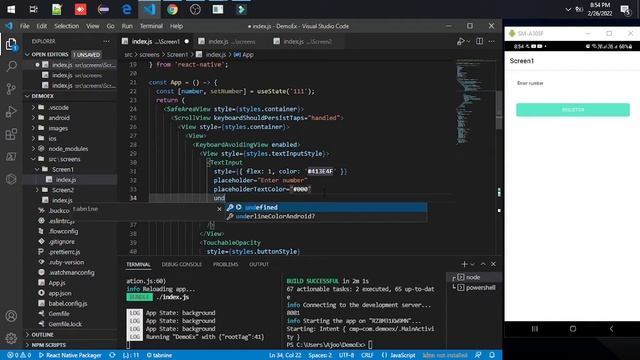Image resolution: width=640 pixels, height=360 pixels.
Task: Switch to the Output tab
Action: click(259, 264)
